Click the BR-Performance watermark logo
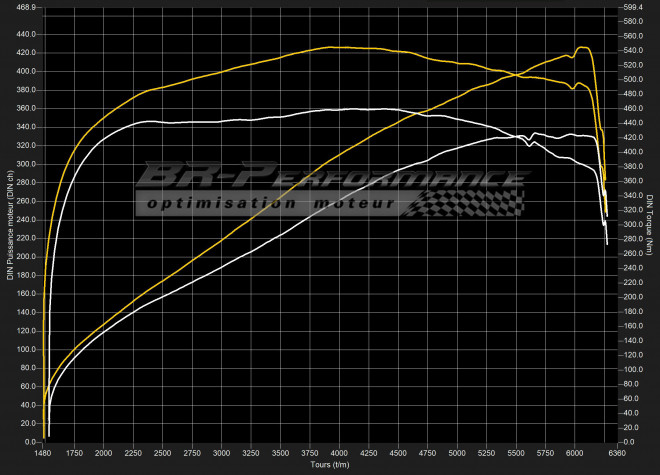 click(330, 178)
